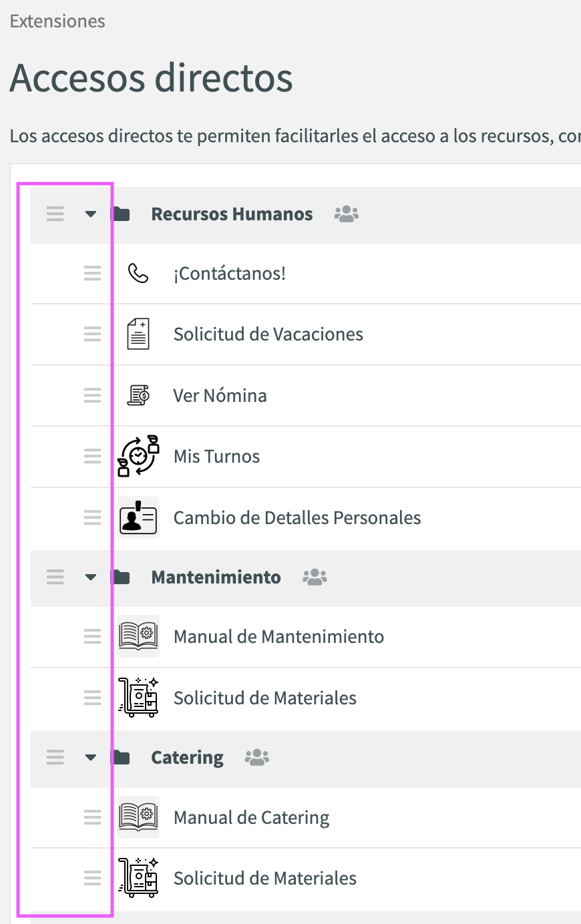Click the Catering folder icon
This screenshot has width=581, height=924.
point(121,757)
